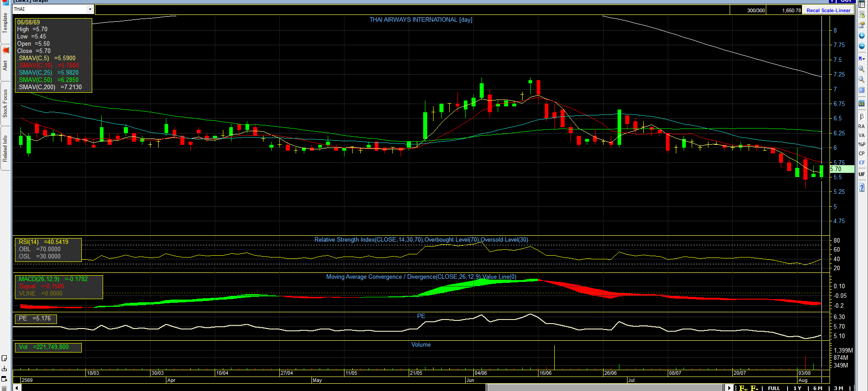Click the Ls icon in right toolbar
This screenshot has width=868, height=391.
[862, 104]
